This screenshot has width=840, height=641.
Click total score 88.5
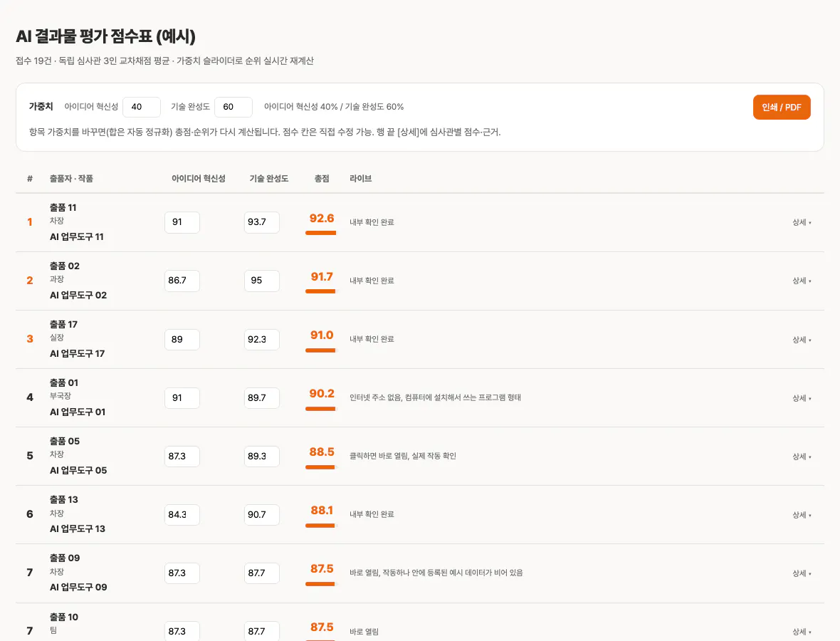(x=322, y=452)
